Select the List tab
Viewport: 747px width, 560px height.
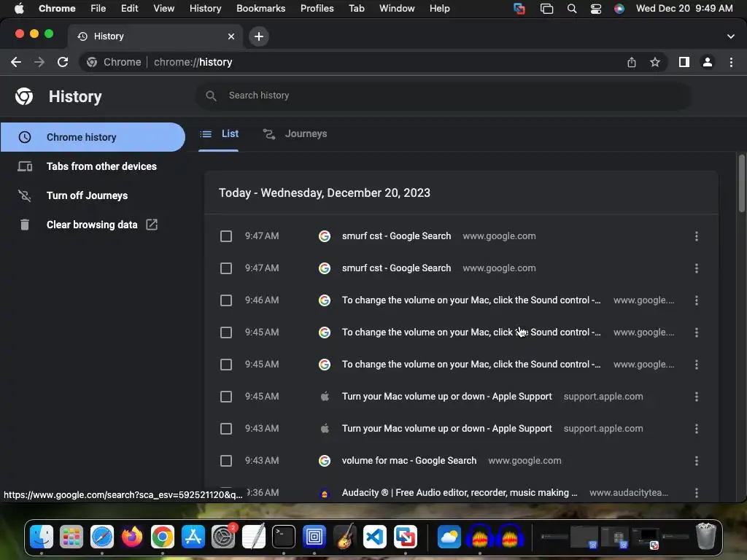coord(219,134)
